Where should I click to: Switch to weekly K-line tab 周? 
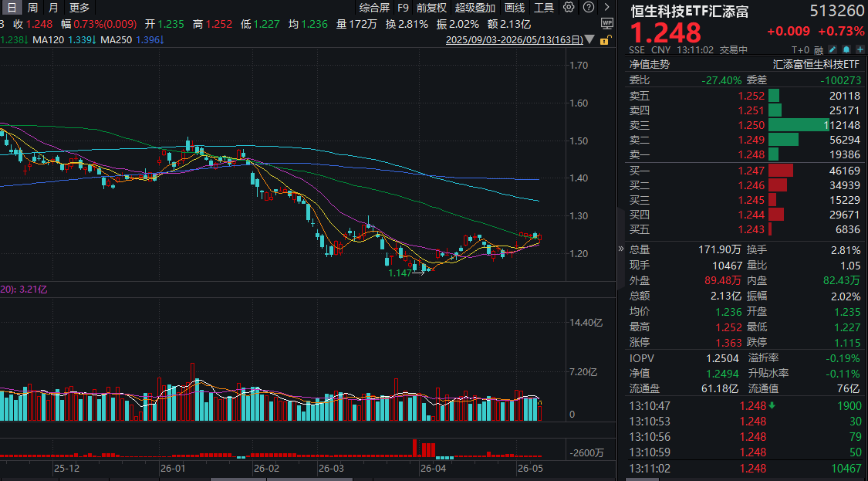pos(32,8)
